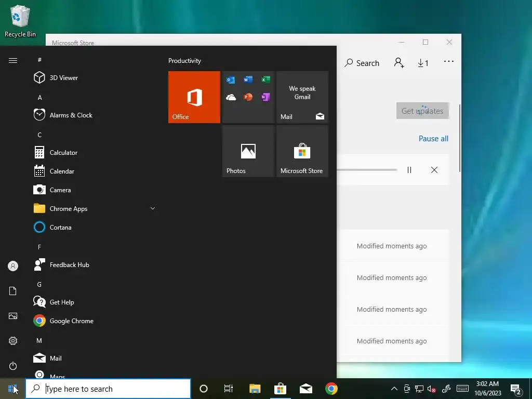Click the Productivity group title
This screenshot has height=399, width=532.
pyautogui.click(x=184, y=61)
